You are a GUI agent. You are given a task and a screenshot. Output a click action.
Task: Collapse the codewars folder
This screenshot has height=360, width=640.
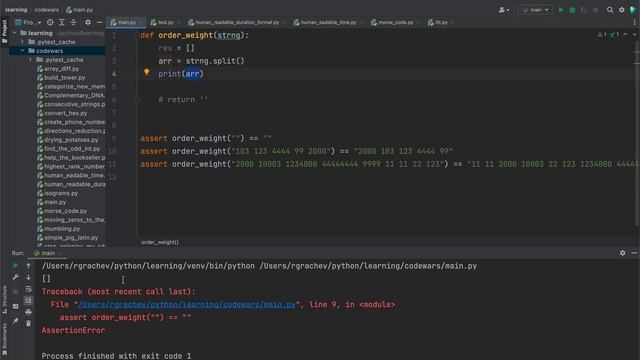22,51
